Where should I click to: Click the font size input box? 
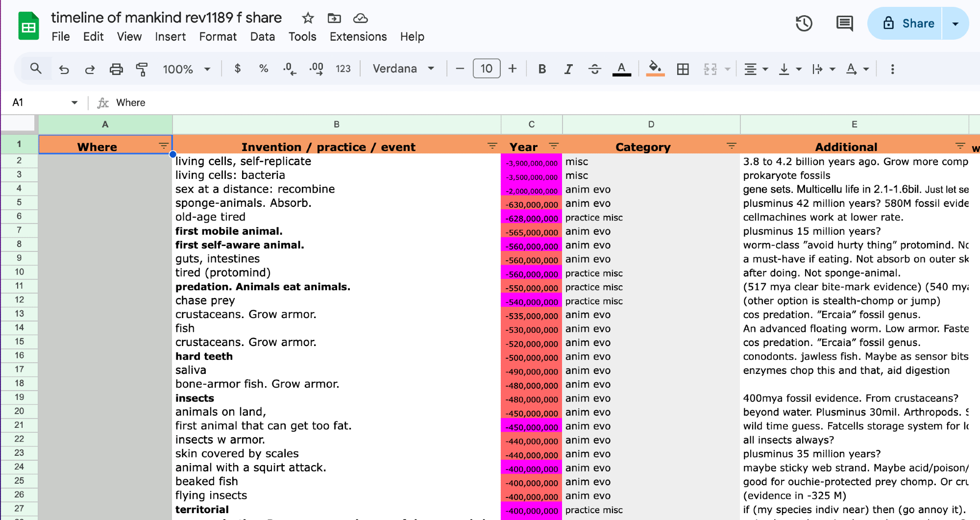click(486, 69)
